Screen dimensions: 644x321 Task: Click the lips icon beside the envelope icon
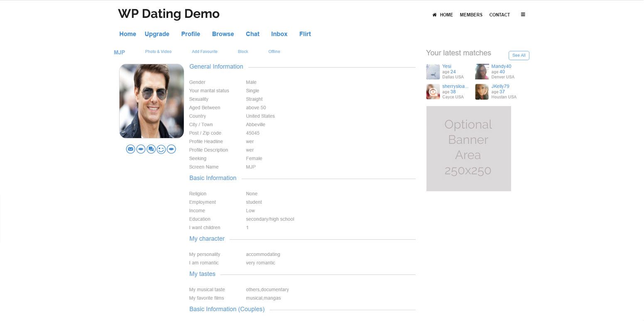pyautogui.click(x=141, y=149)
